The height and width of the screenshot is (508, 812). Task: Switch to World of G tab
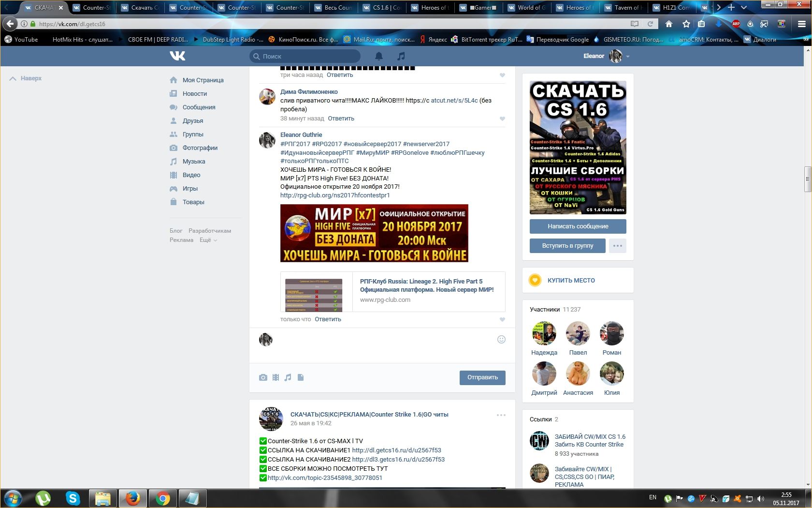click(x=527, y=7)
